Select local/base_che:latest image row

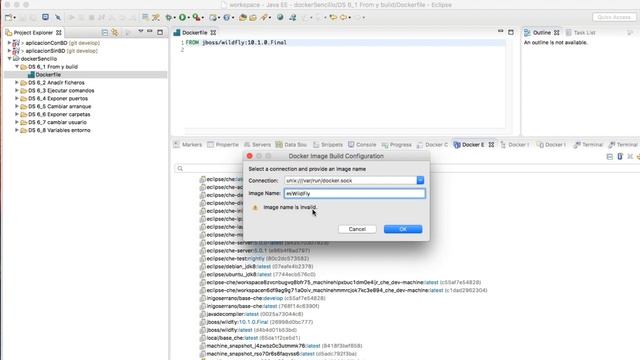coord(250,338)
